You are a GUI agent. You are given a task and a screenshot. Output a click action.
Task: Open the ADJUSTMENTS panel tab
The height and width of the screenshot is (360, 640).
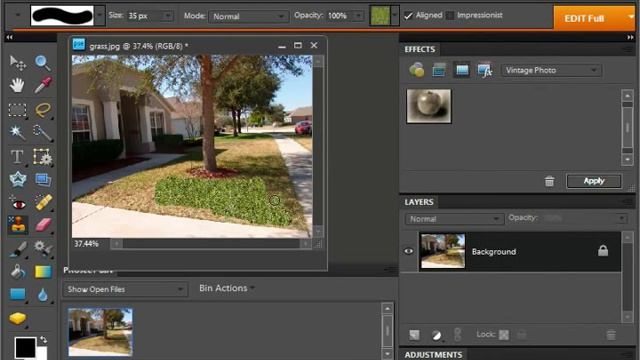click(x=433, y=354)
